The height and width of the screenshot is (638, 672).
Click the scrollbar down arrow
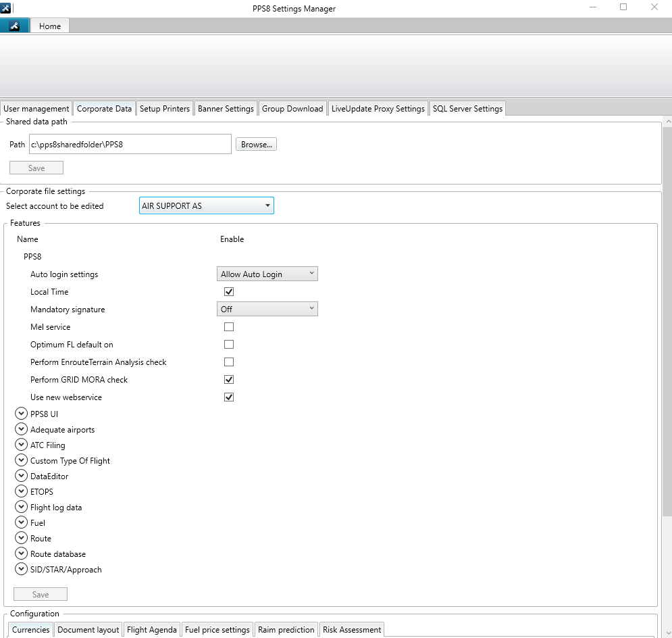tap(668, 633)
